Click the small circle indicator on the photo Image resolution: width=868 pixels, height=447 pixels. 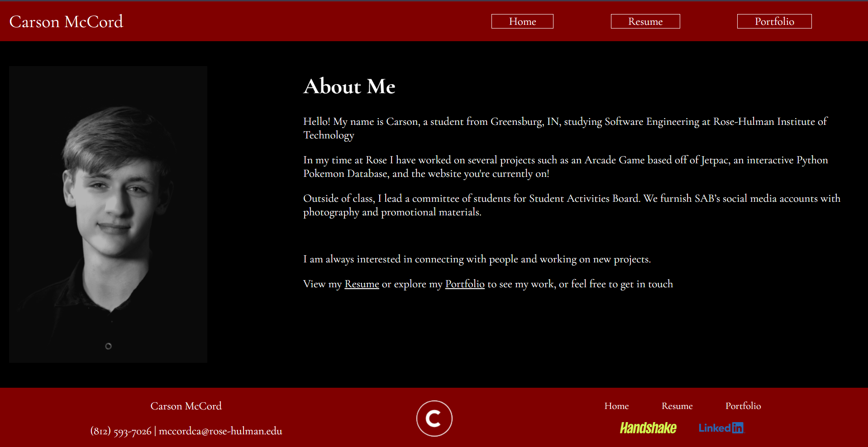(108, 346)
